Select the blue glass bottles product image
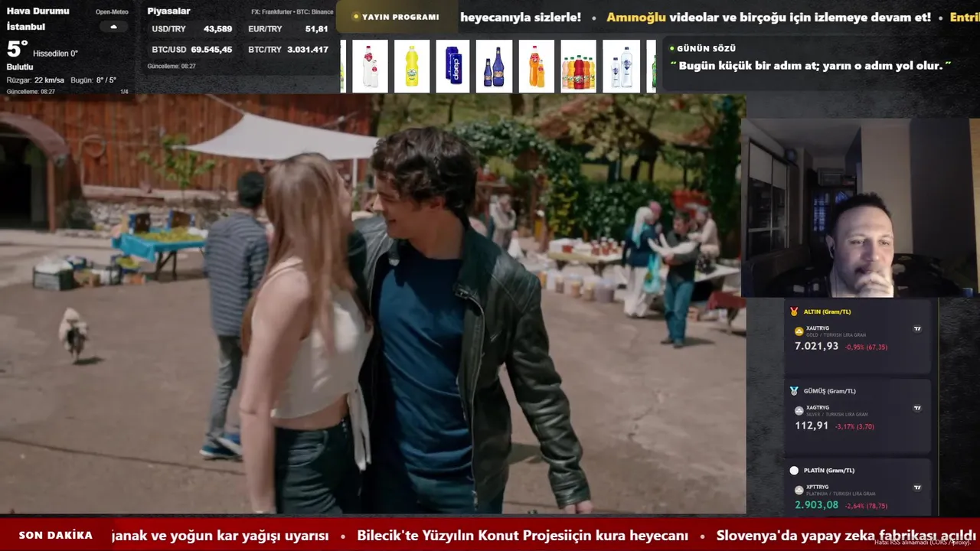Viewport: 980px width, 551px height. pos(495,66)
